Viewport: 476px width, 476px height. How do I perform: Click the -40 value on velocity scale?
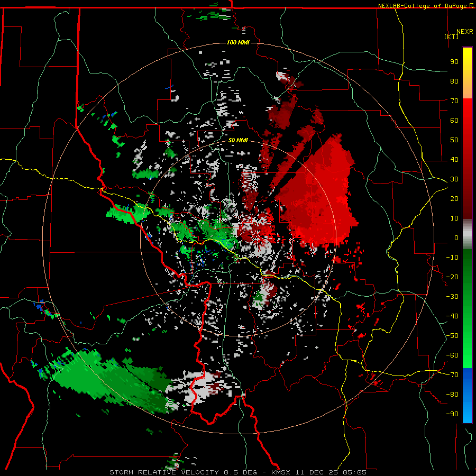click(x=452, y=316)
